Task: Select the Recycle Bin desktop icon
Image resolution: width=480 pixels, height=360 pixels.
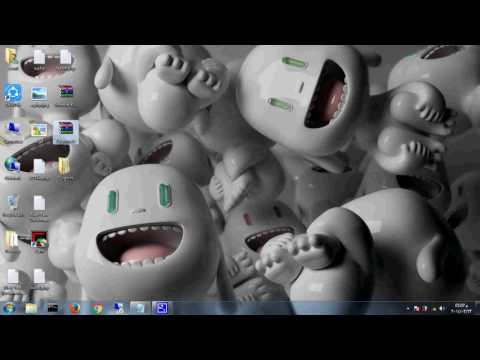Action: [x=13, y=202]
